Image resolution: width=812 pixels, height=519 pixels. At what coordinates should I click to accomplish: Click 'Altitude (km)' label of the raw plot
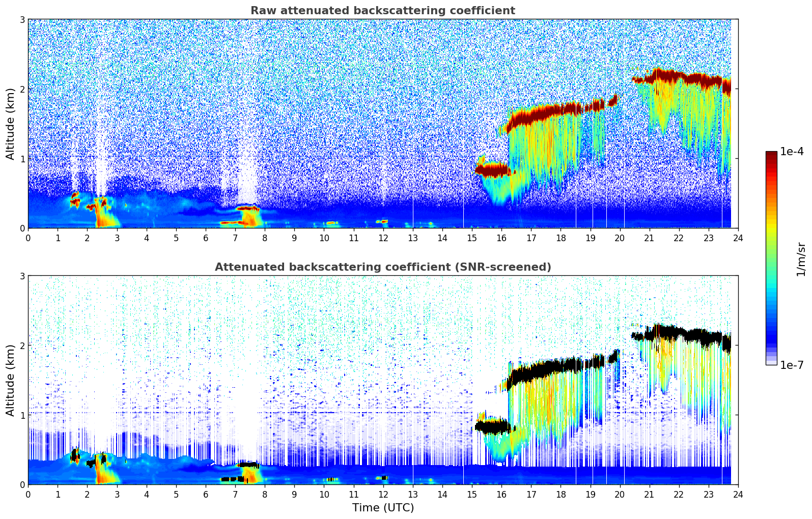pyautogui.click(x=10, y=124)
